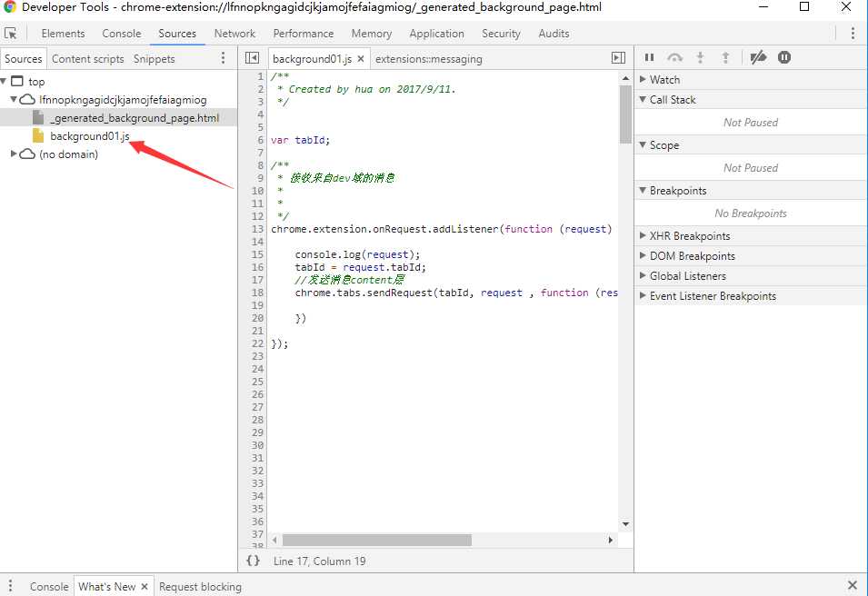Collapse the Scope section
Image resolution: width=868 pixels, height=596 pixels.
(x=643, y=145)
